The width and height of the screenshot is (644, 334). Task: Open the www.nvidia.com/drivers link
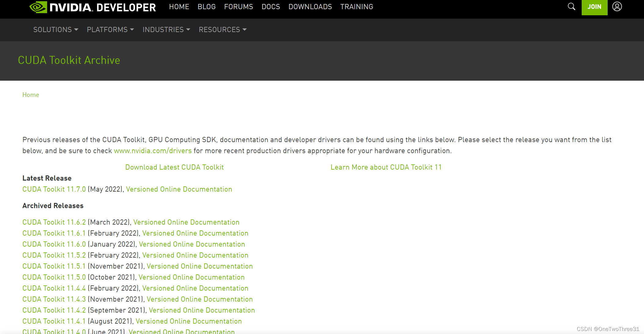click(153, 151)
